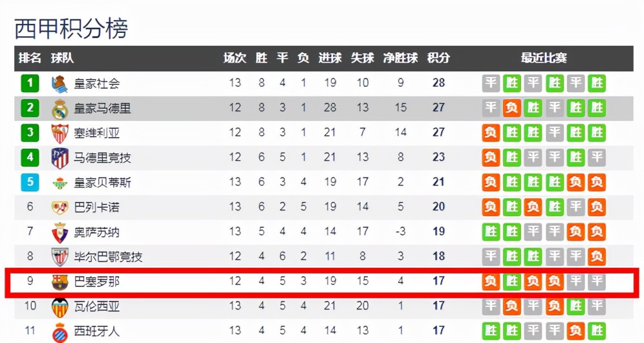This screenshot has width=644, height=343.
Task: Select the Valencia bat crest icon
Action: pos(60,308)
